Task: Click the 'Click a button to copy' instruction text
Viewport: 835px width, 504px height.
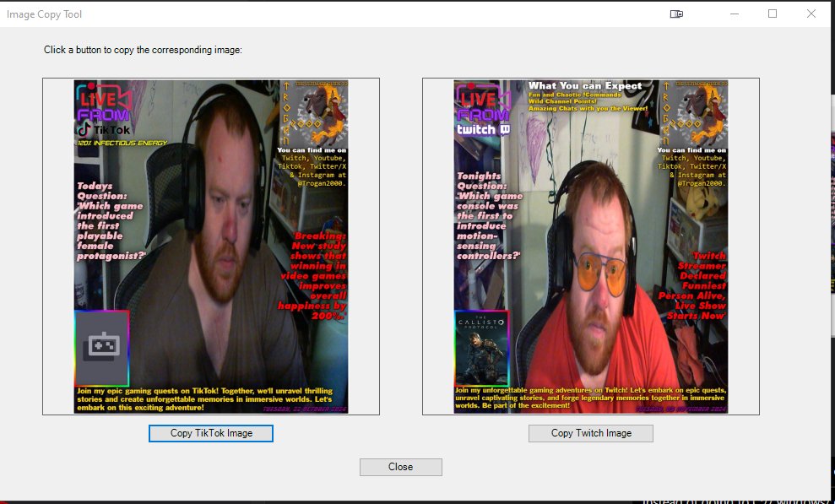Action: coord(143,50)
